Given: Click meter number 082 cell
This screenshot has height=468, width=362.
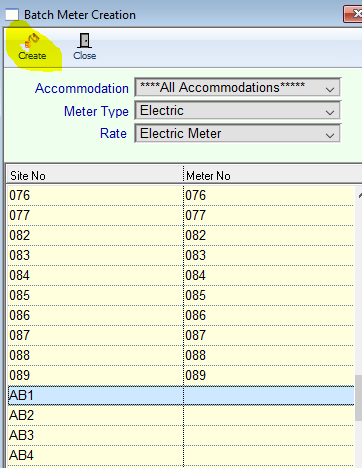Looking at the screenshot, I should coord(269,235).
